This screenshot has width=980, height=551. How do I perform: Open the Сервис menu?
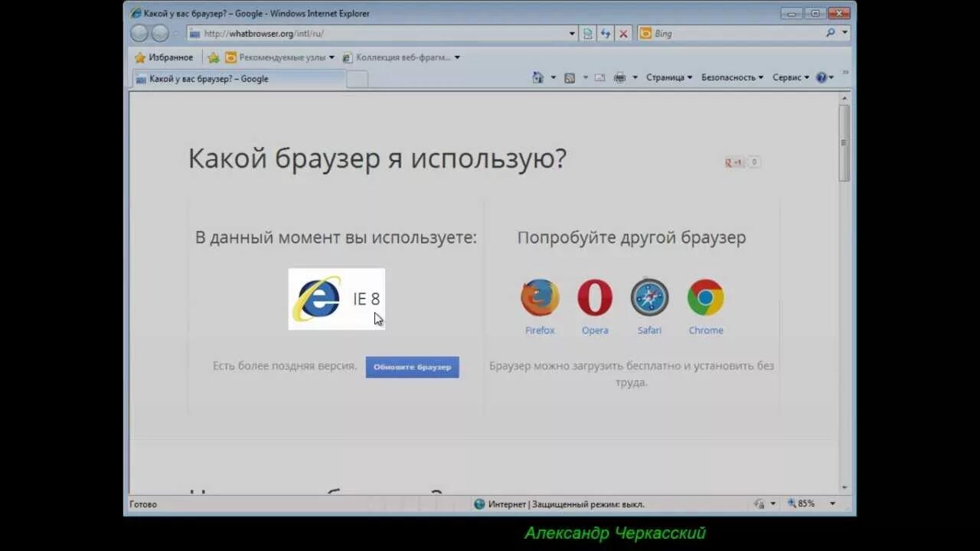pos(791,77)
